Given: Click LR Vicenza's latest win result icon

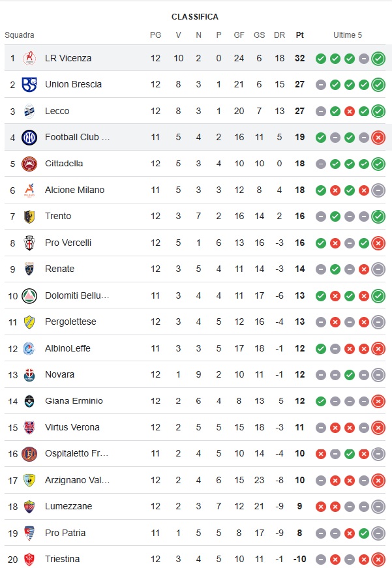Looking at the screenshot, I should [x=378, y=59].
